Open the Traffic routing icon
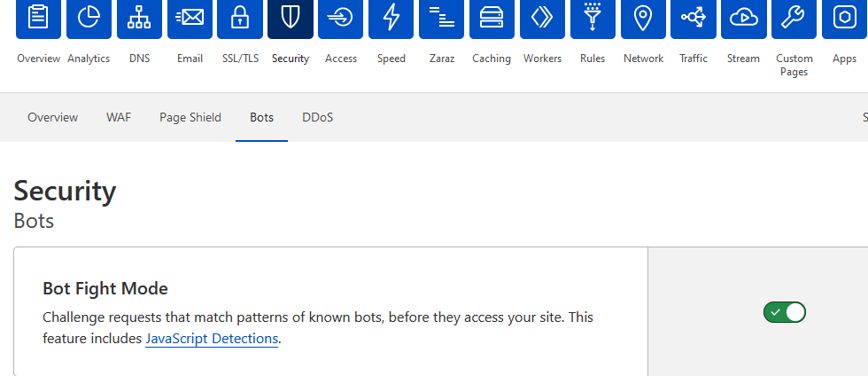Image resolution: width=868 pixels, height=376 pixels. (x=694, y=18)
